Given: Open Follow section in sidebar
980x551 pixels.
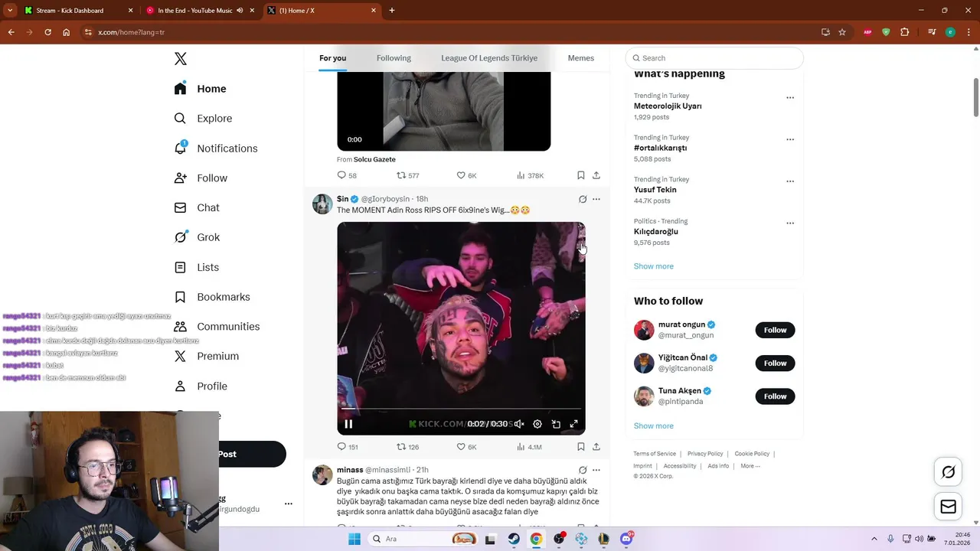Looking at the screenshot, I should click(x=201, y=178).
